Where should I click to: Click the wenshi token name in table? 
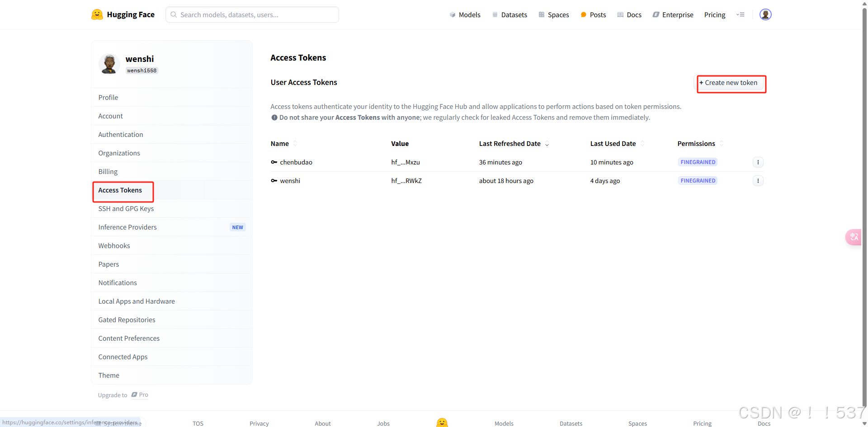(x=290, y=181)
